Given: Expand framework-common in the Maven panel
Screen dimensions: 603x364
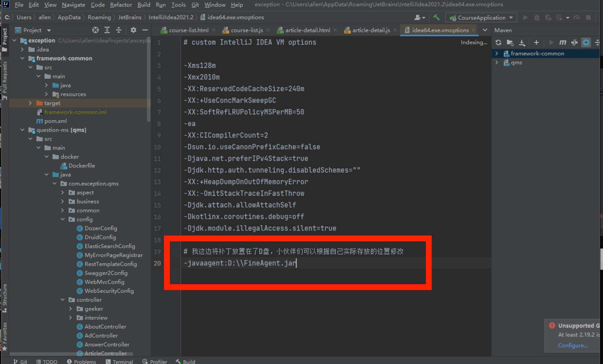Looking at the screenshot, I should coord(497,53).
